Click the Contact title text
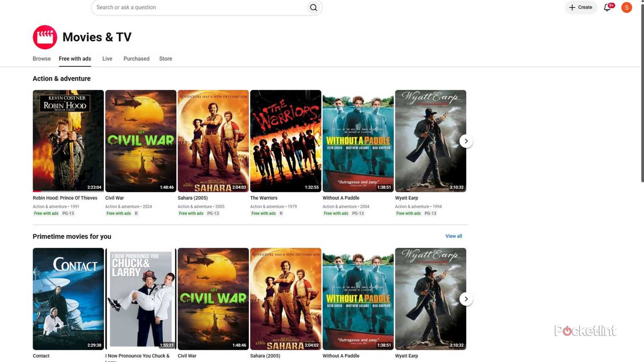Viewport: 644px width, 362px height. click(x=41, y=356)
